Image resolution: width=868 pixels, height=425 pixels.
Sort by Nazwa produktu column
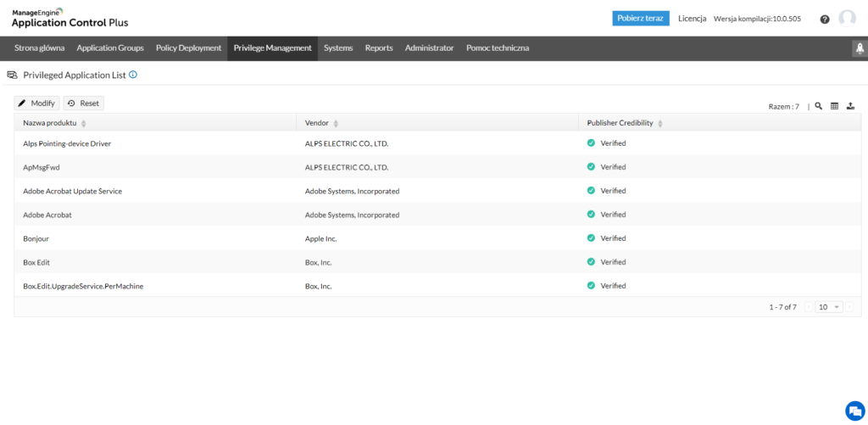(83, 124)
